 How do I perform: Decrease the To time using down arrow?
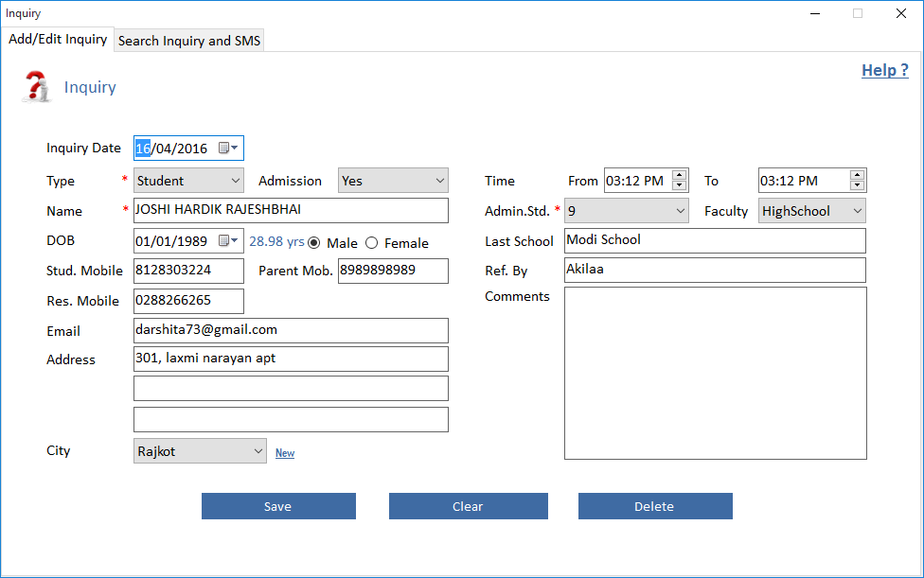857,185
